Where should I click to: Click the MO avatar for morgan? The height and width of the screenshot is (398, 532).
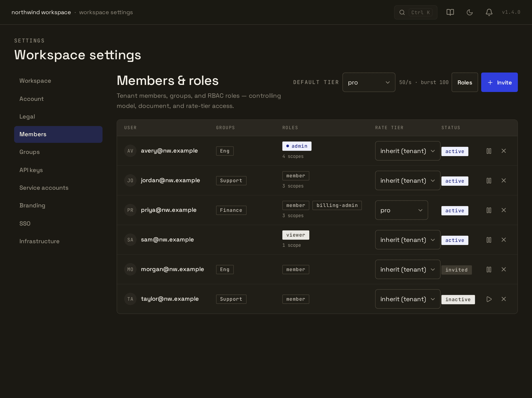[130, 270]
